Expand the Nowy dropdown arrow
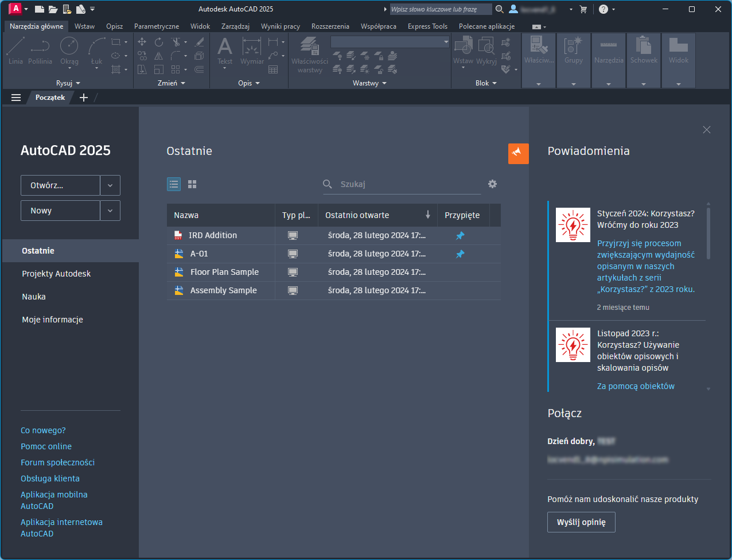 point(110,211)
